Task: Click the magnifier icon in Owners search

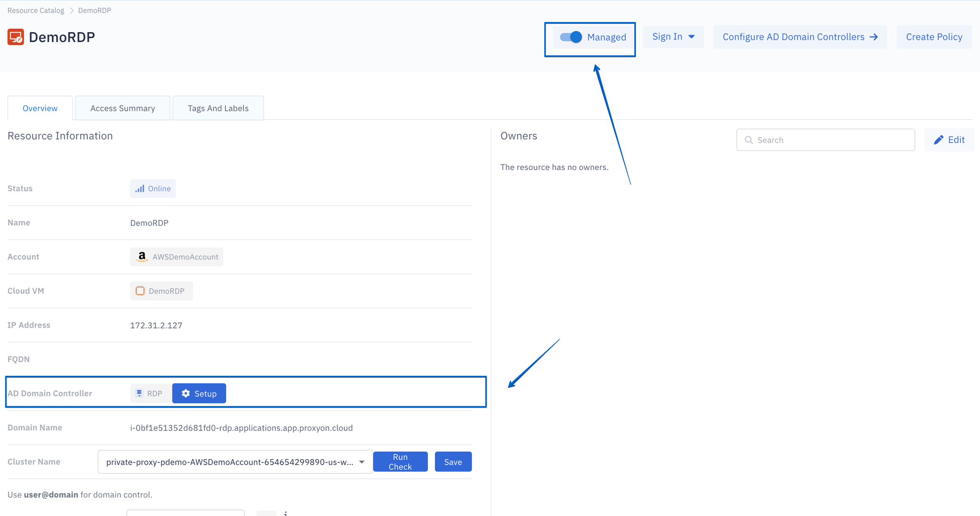Action: (749, 140)
